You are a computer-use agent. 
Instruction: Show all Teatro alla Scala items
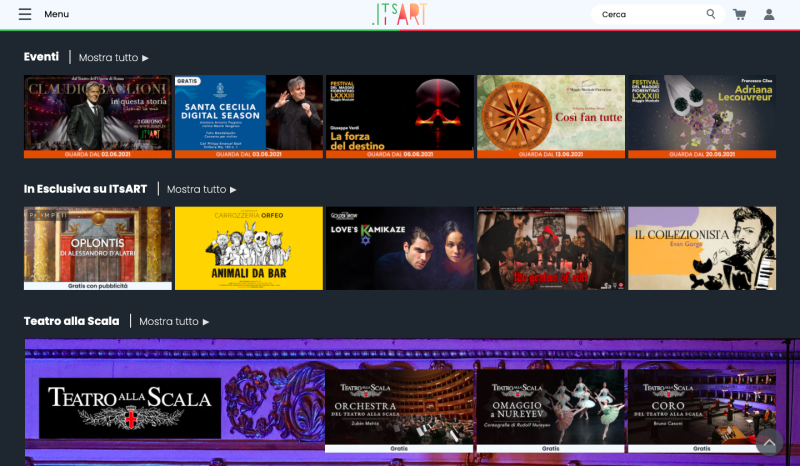pos(174,322)
